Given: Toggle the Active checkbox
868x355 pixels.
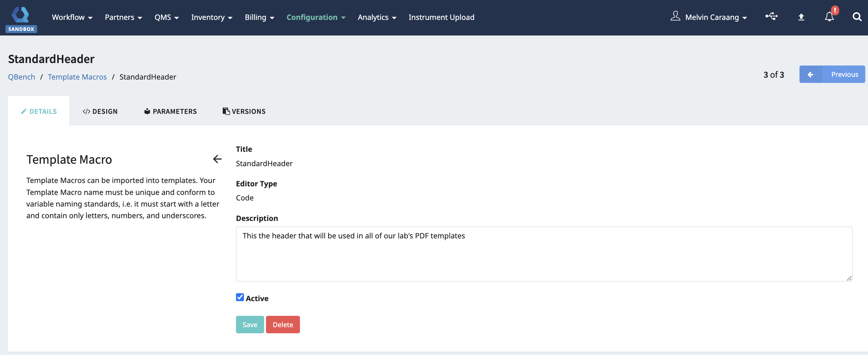Looking at the screenshot, I should tap(240, 297).
